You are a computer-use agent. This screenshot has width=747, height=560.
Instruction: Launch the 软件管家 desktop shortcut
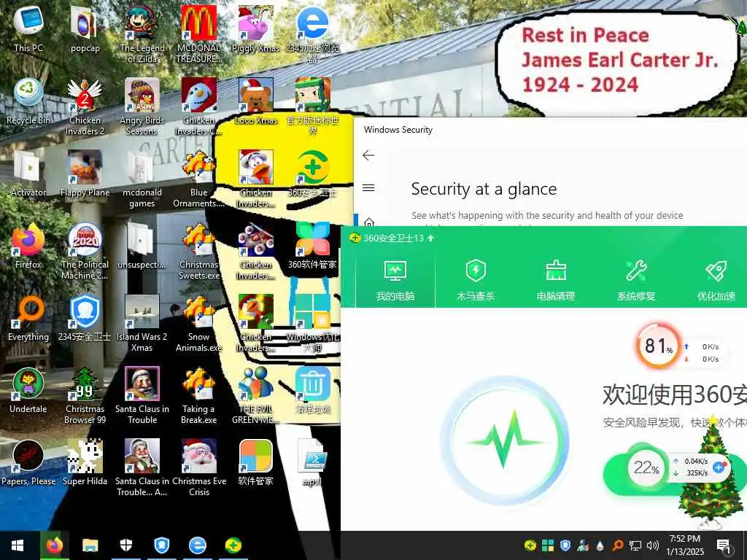click(x=256, y=462)
